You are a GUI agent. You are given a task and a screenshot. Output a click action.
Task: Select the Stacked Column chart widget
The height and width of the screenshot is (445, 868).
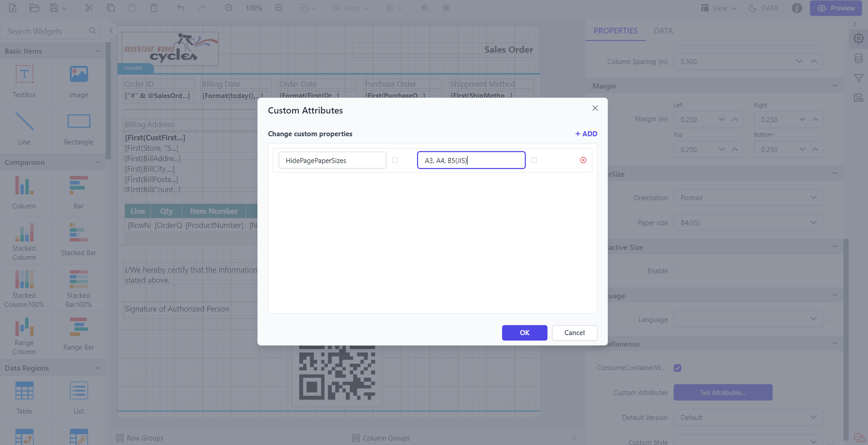point(24,241)
